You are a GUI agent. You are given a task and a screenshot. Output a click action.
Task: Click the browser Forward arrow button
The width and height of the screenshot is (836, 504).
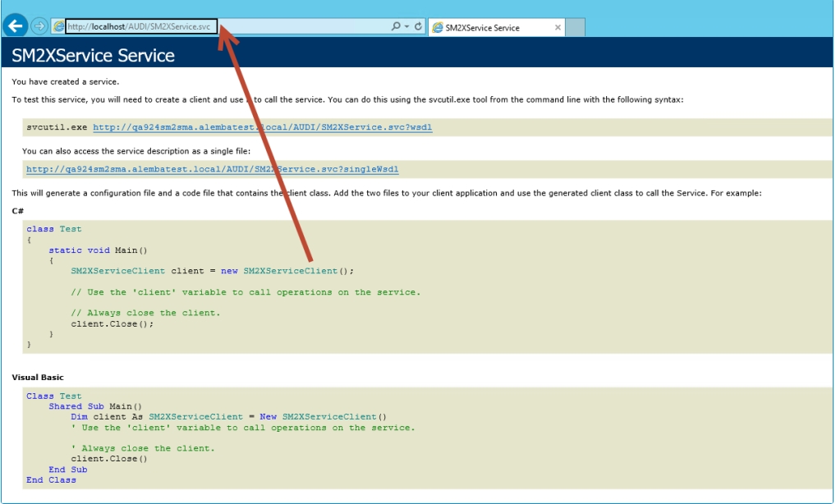tap(39, 26)
